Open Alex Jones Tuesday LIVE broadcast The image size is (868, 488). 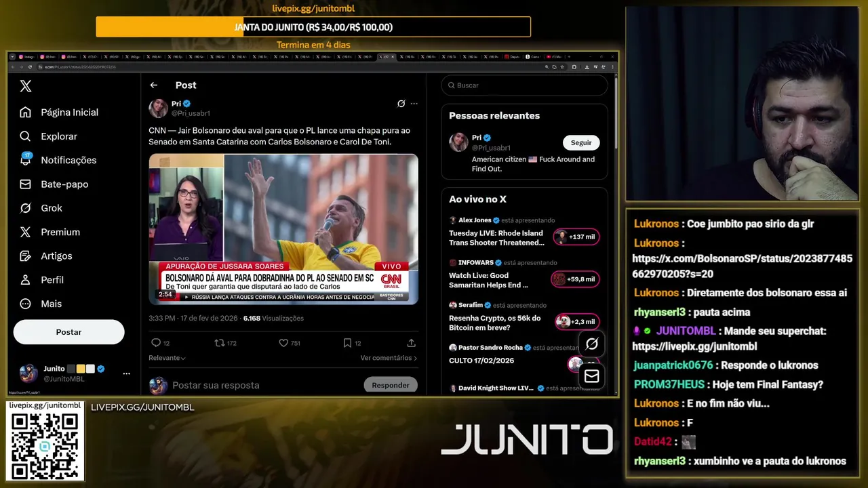pyautogui.click(x=496, y=238)
